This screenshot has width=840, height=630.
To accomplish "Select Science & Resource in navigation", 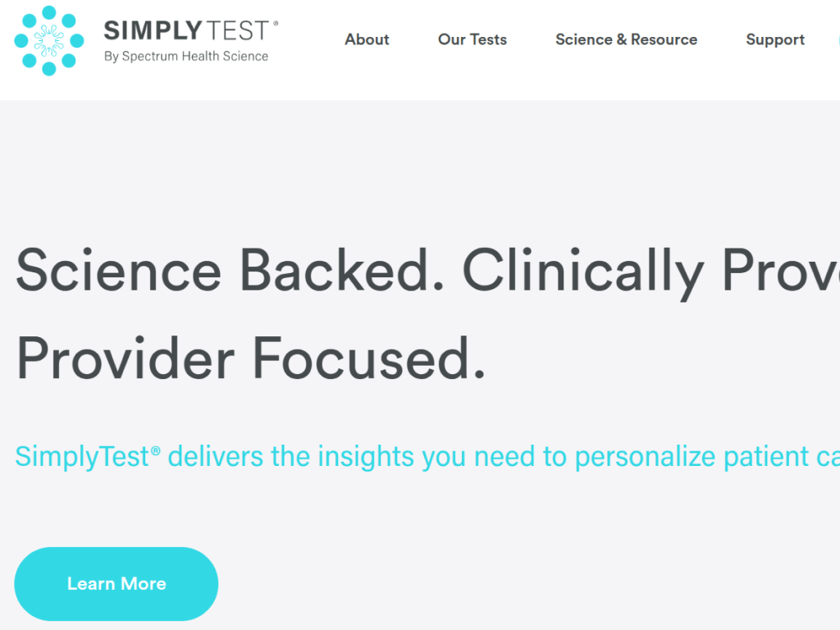I will click(626, 39).
